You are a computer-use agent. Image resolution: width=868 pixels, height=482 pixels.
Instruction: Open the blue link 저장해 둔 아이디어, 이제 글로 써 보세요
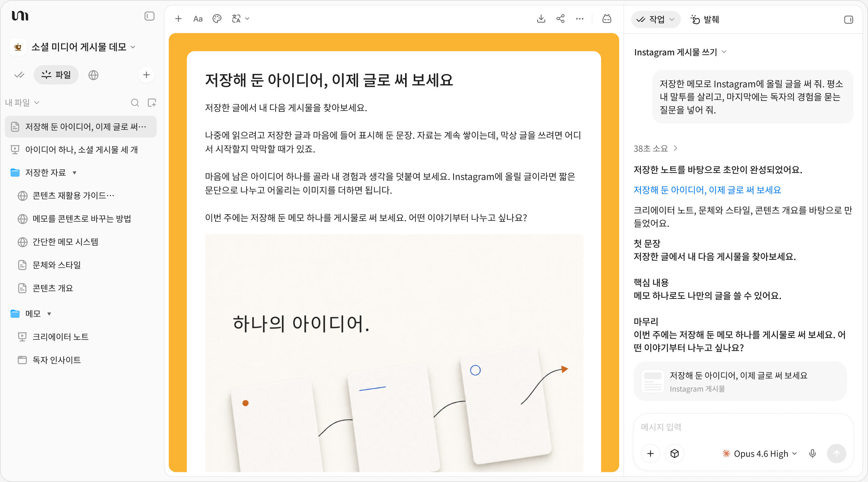point(707,190)
